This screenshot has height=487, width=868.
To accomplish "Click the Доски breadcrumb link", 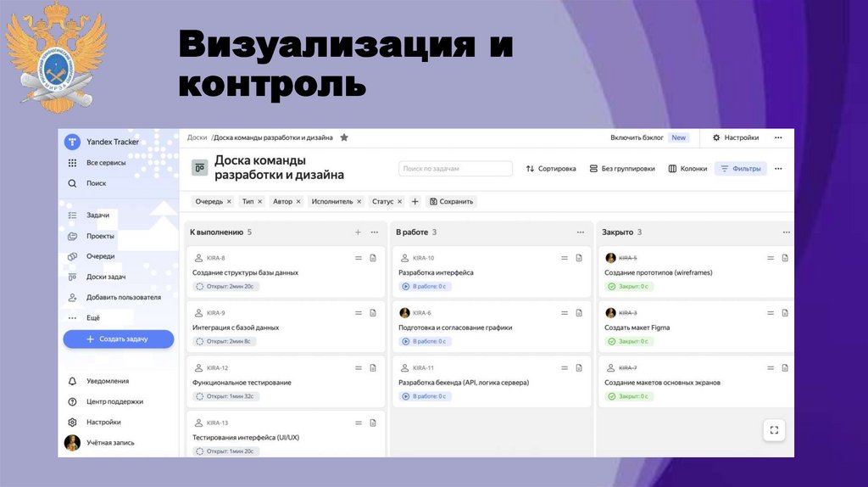I will 197,137.
